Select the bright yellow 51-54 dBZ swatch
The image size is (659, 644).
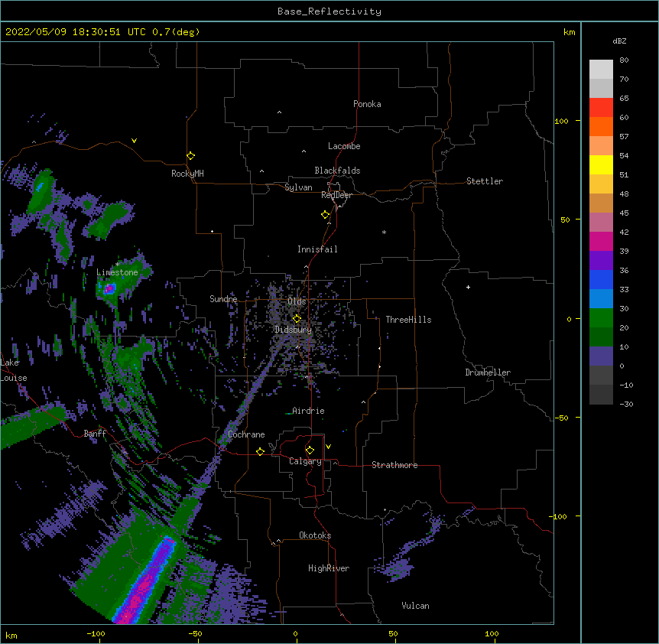coord(601,164)
